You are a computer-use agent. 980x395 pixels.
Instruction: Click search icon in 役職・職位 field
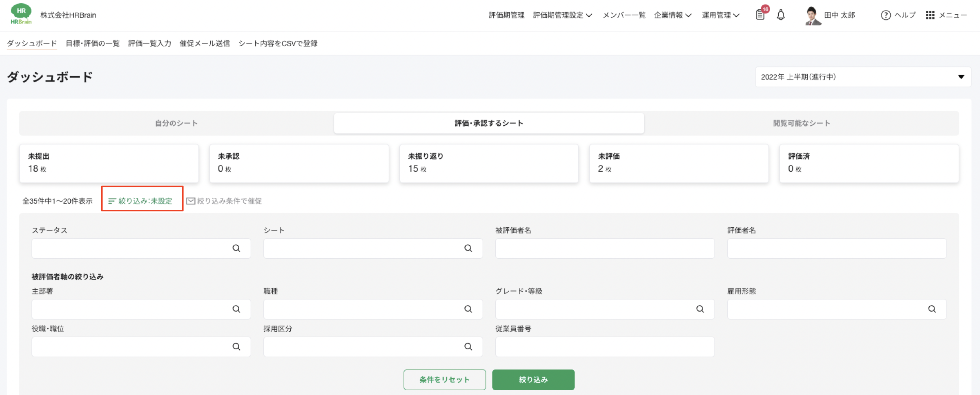pos(236,346)
